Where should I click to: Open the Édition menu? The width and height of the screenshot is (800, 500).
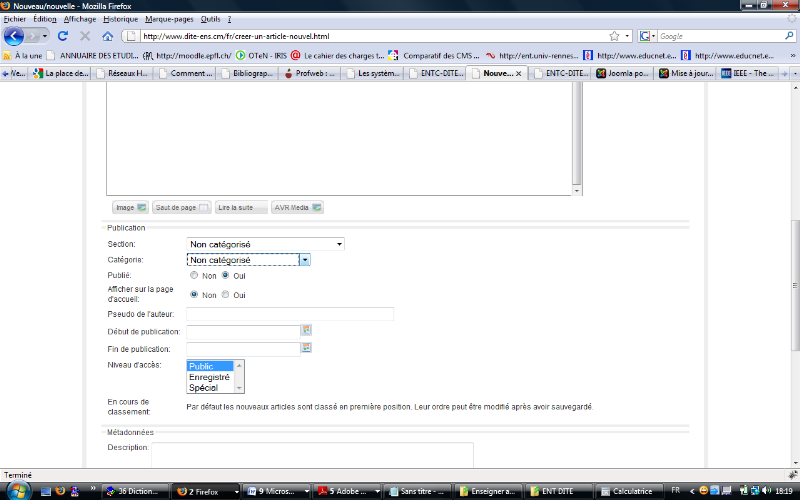click(x=45, y=19)
